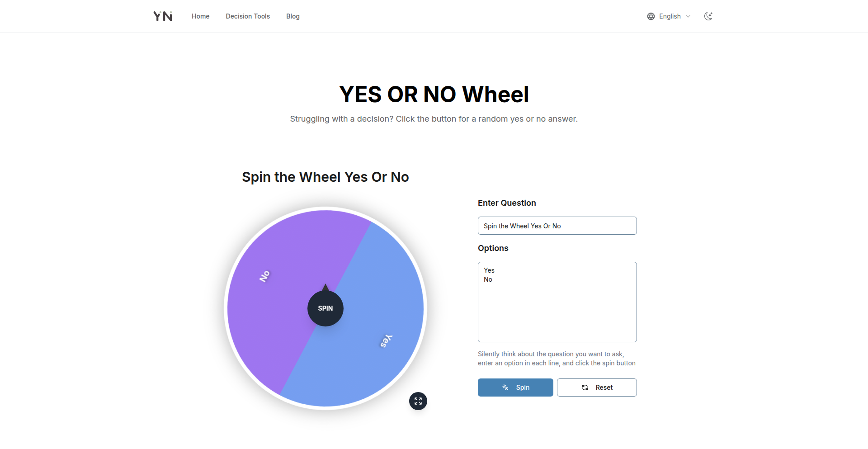Go to the Home menu item
The image size is (868, 449).
click(x=200, y=16)
